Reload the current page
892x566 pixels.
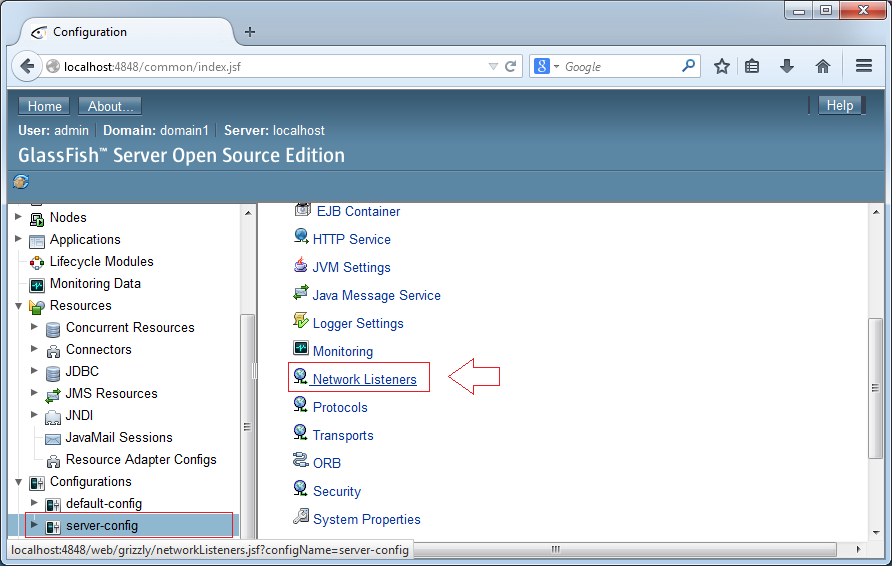511,67
